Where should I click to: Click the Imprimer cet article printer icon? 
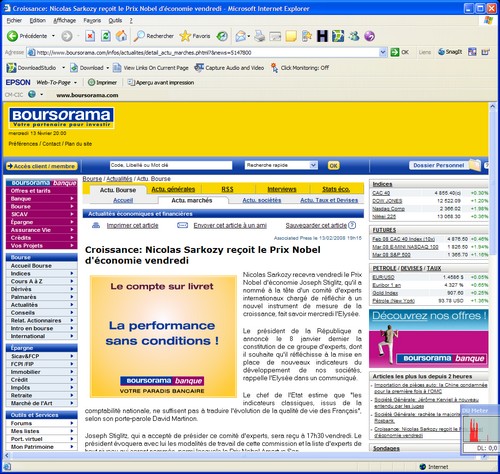coord(96,225)
